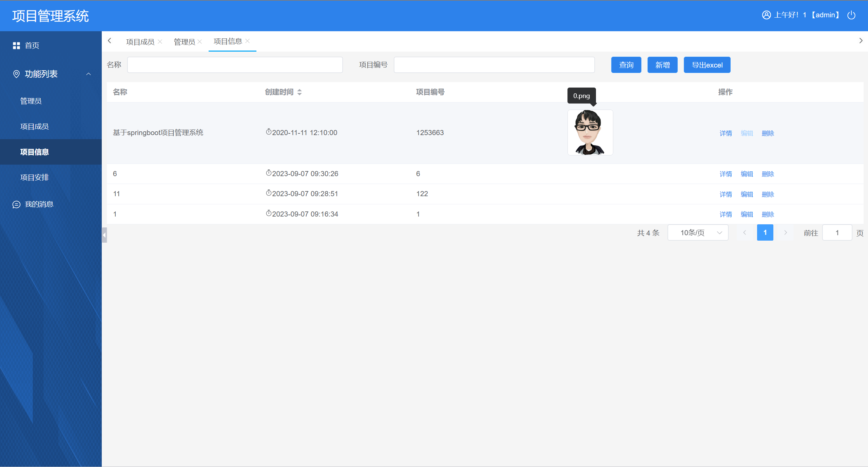Click the power logout icon
Image resolution: width=868 pixels, height=467 pixels.
pyautogui.click(x=851, y=15)
